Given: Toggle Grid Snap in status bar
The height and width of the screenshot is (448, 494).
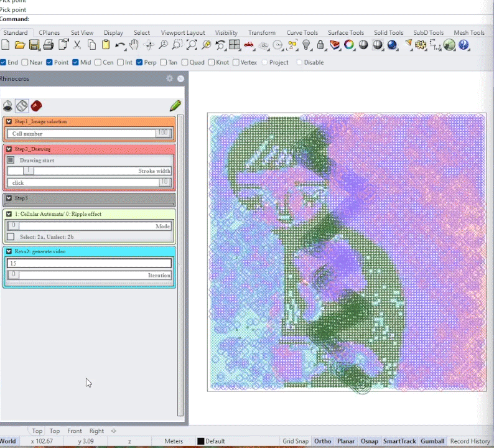Looking at the screenshot, I should tap(295, 441).
